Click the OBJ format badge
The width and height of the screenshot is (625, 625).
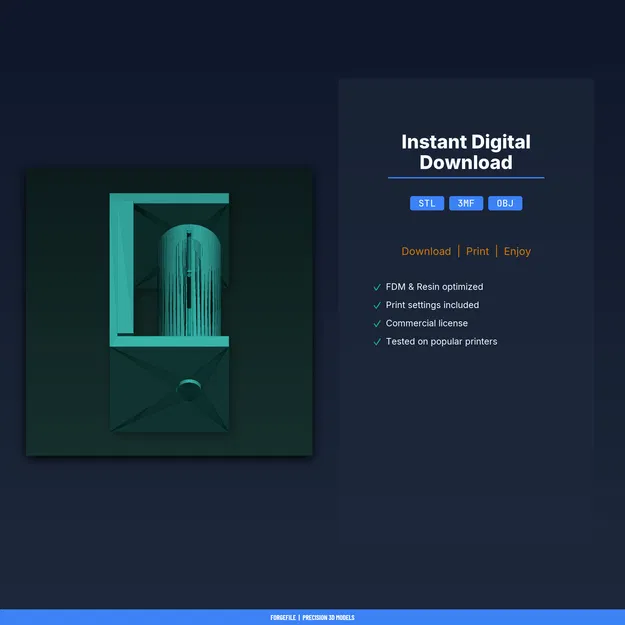(x=505, y=203)
